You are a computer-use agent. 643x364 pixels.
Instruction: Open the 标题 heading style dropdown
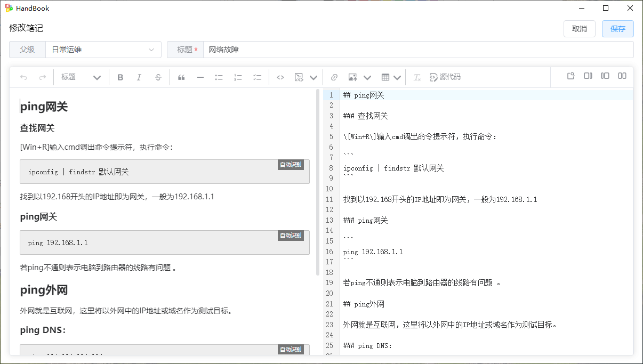[x=81, y=77]
